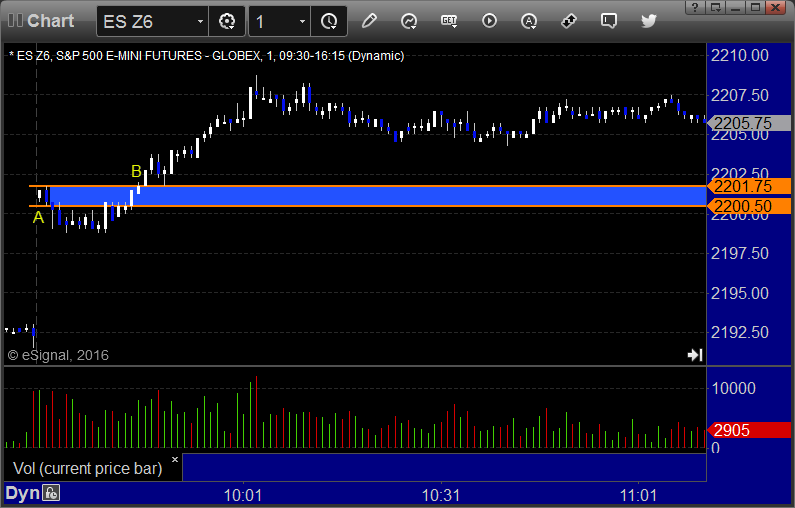Expand the ES Z6 symbol dropdown
The height and width of the screenshot is (508, 795).
point(200,21)
